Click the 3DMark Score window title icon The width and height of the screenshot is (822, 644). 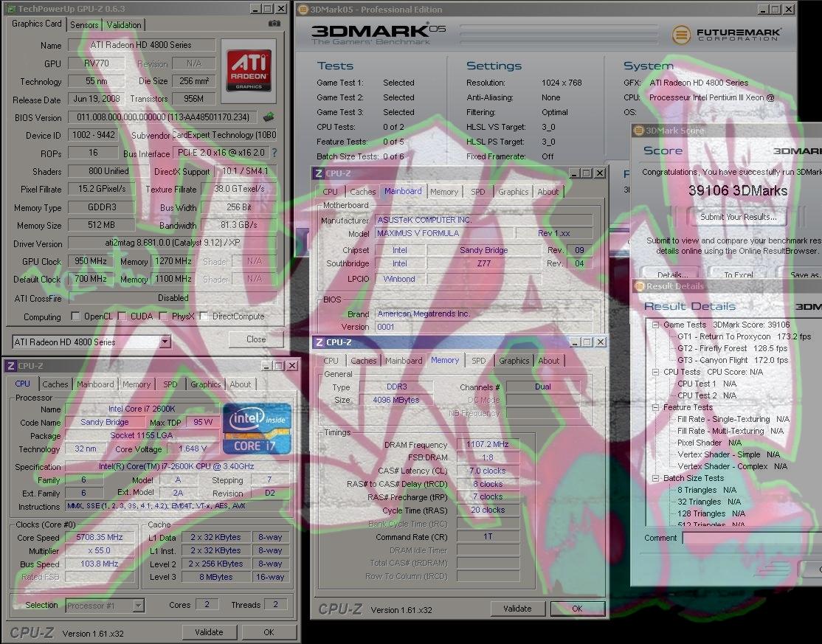[638, 131]
